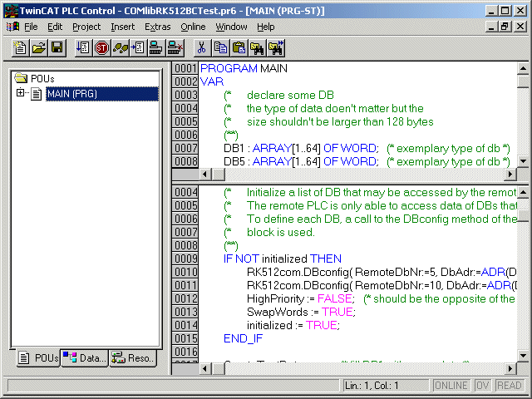The image size is (532, 399).
Task: Open the Online menu
Action: tap(193, 27)
